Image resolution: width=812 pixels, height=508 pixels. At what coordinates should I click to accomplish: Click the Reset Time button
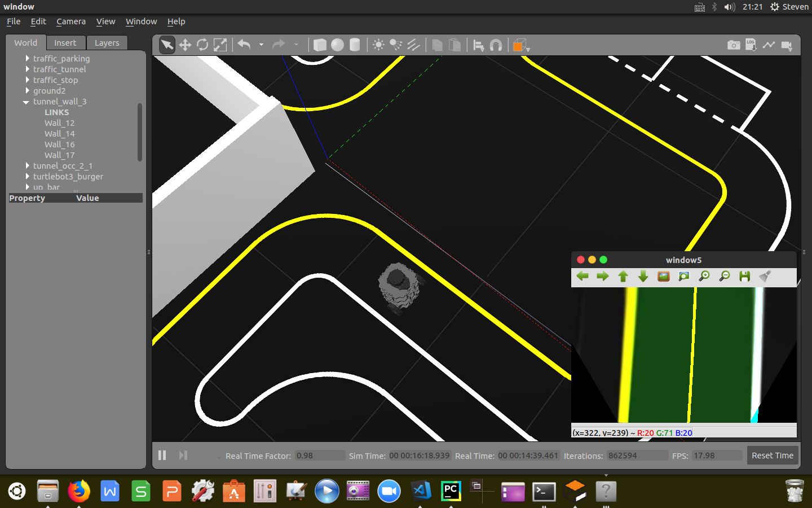(x=773, y=456)
